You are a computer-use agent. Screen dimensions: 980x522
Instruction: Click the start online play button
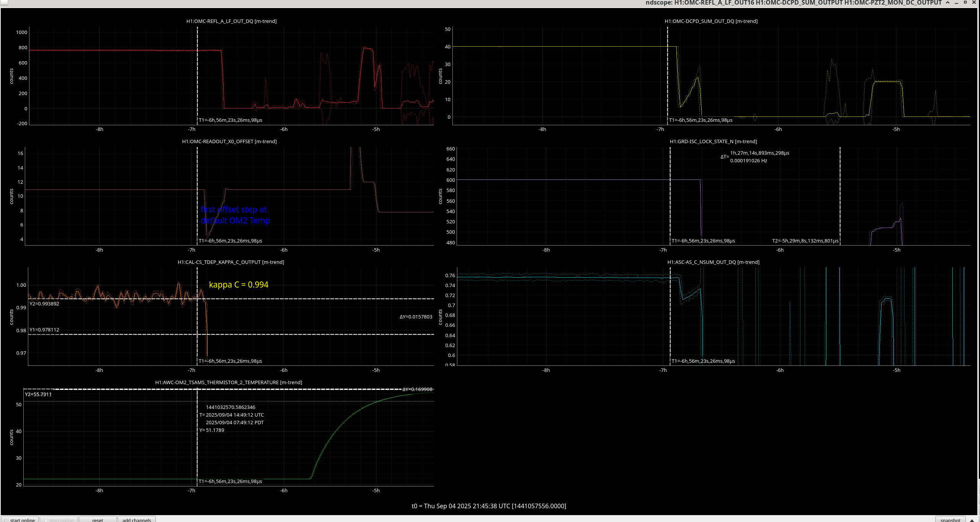(20, 519)
